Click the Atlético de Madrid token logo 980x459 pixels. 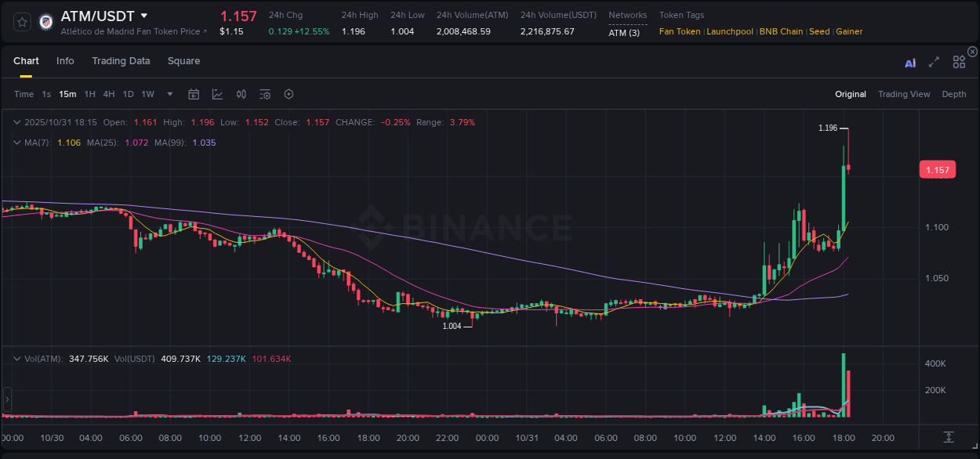(x=45, y=21)
